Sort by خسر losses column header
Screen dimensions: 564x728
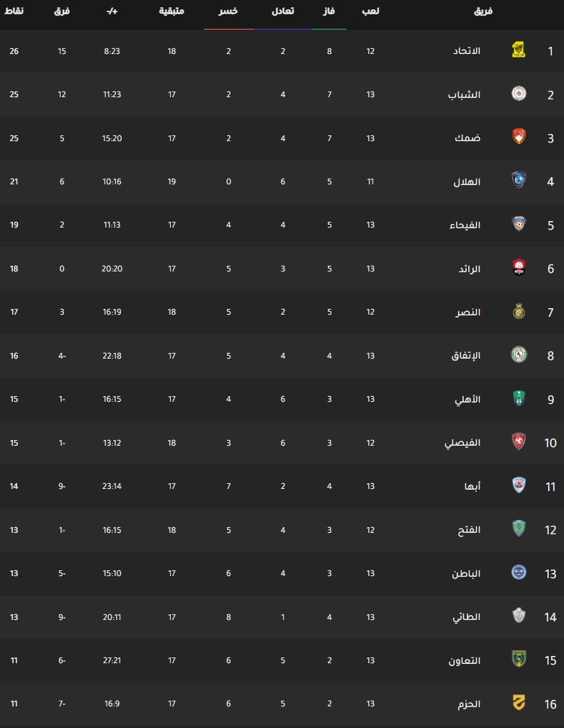click(228, 11)
